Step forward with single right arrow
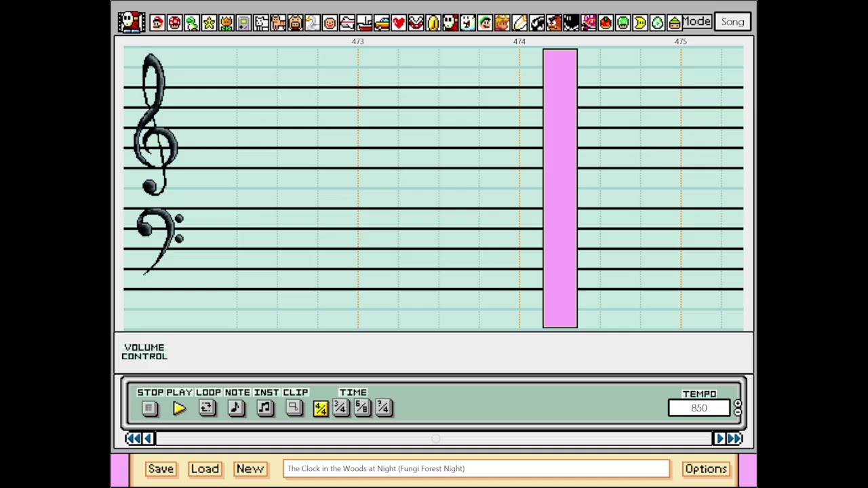This screenshot has height=488, width=868. pyautogui.click(x=719, y=439)
